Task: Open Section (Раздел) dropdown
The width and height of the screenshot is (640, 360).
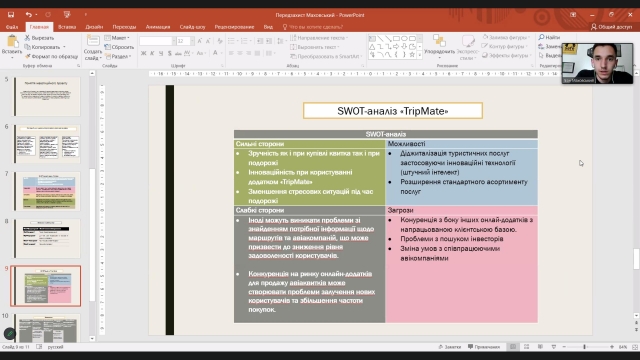Action: tap(119, 56)
